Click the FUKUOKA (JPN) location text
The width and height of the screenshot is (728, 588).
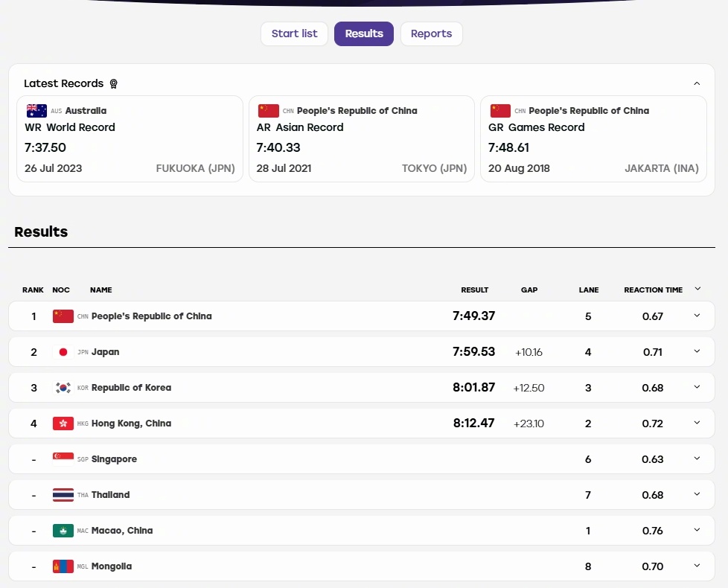[x=196, y=168]
